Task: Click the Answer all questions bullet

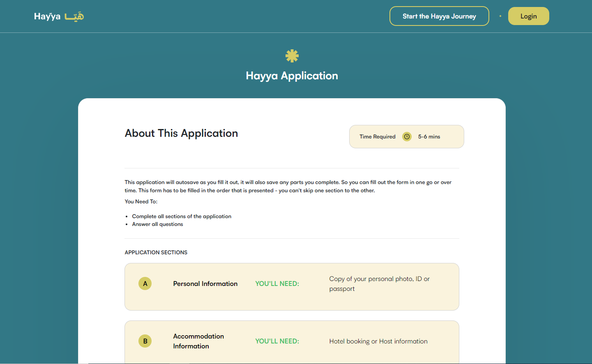Action: pyautogui.click(x=157, y=224)
